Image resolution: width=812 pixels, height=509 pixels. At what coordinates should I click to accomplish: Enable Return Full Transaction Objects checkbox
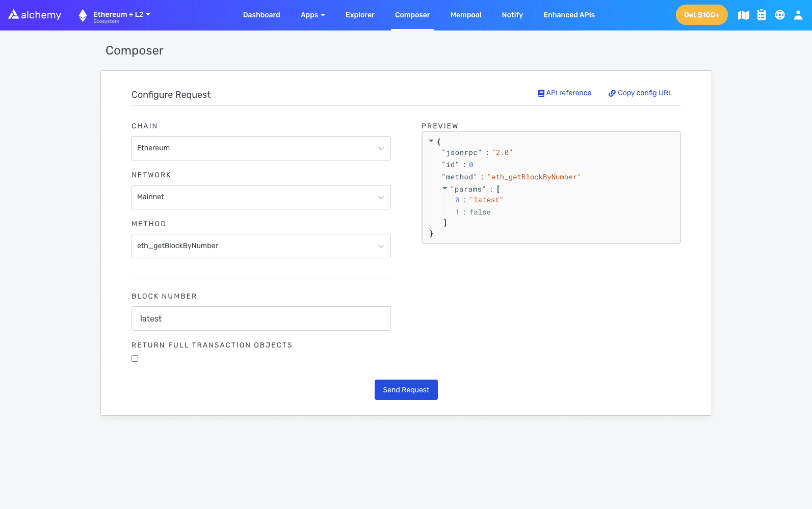135,359
